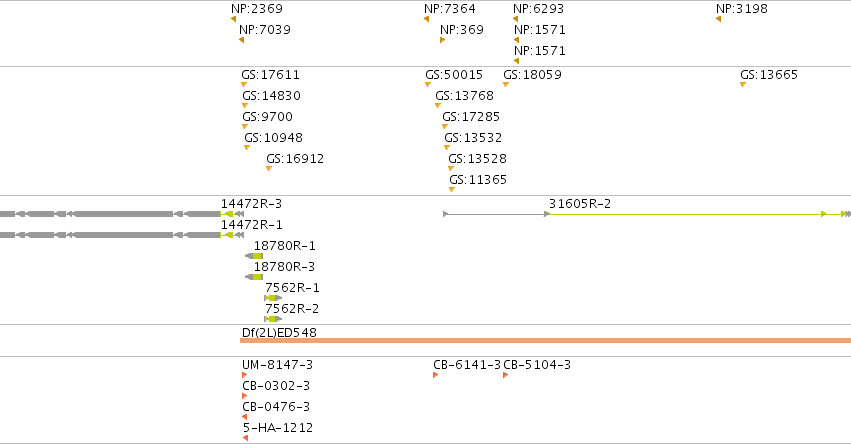Screen dimensions: 851x444
Task: Select the NP:369 insertion label
Action: pyautogui.click(x=462, y=30)
